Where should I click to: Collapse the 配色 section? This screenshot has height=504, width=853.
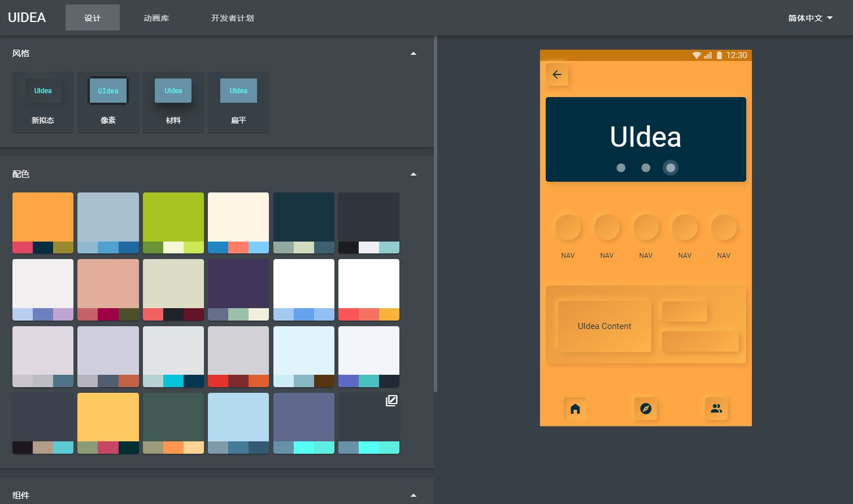(x=414, y=174)
